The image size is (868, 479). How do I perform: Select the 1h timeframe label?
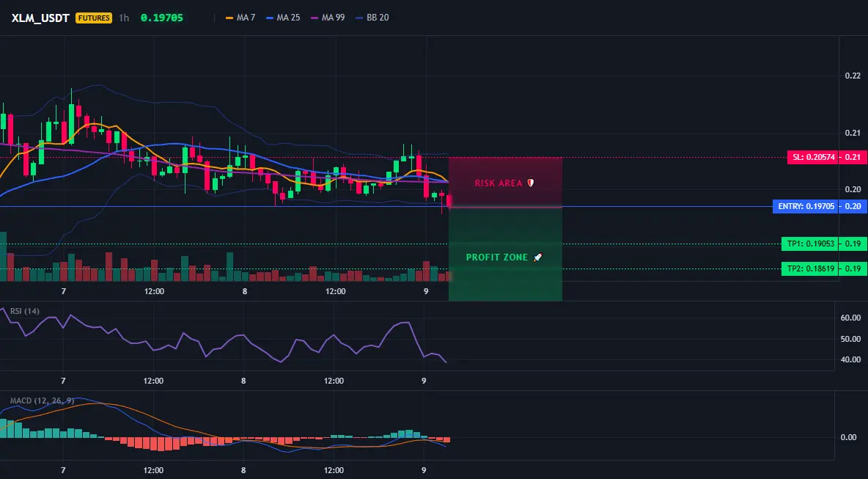[124, 18]
